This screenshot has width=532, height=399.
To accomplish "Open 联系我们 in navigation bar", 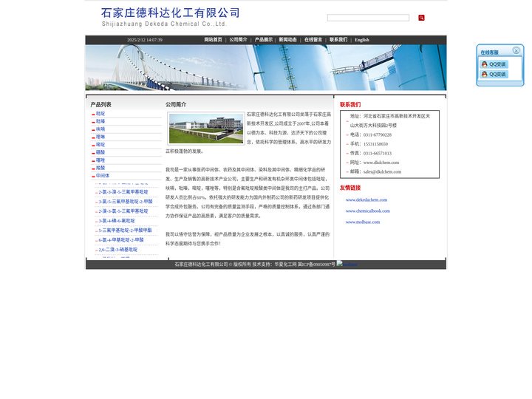I will pyautogui.click(x=338, y=40).
